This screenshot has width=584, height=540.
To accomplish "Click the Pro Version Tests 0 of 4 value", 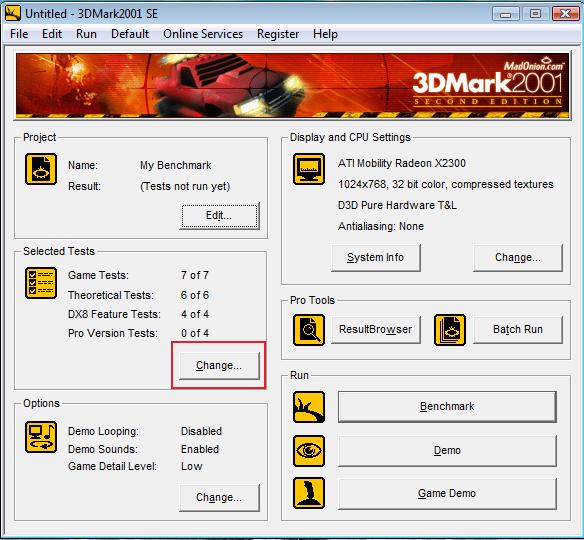I will [195, 333].
